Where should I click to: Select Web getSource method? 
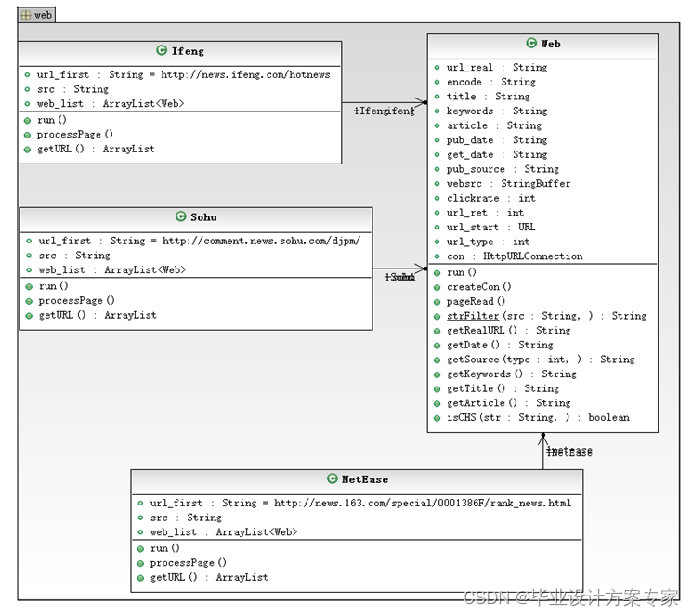(x=542, y=360)
